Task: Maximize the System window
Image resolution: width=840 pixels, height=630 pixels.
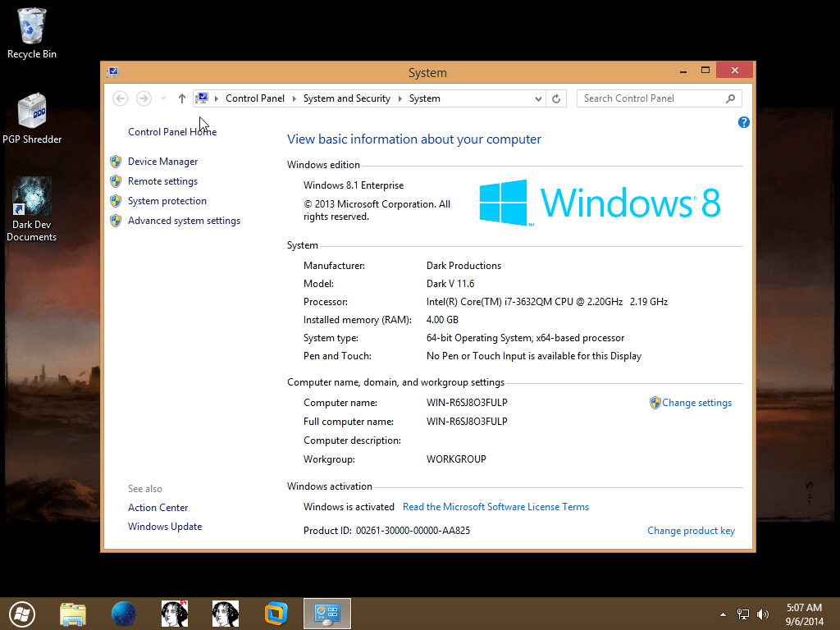Action: pos(705,71)
